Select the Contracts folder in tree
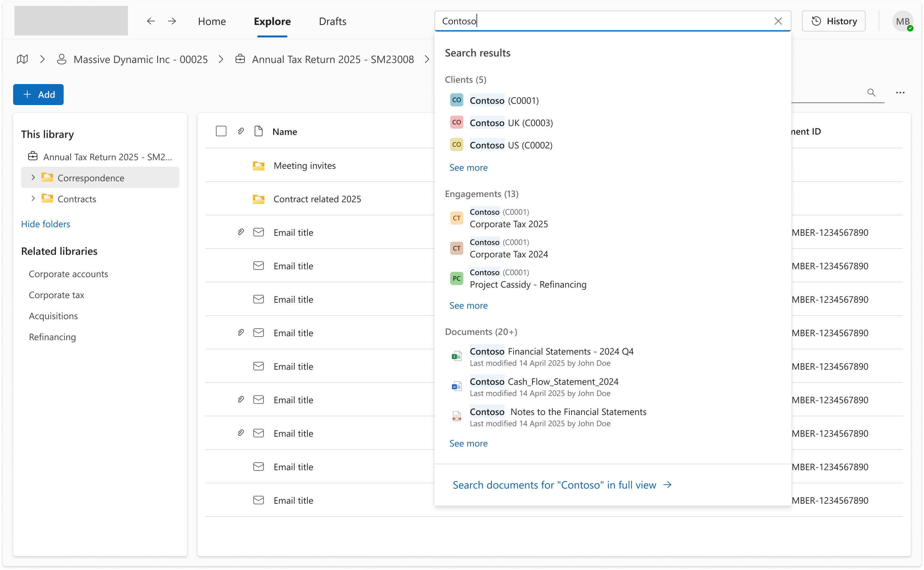Viewport: 924px width, 570px height. pyautogui.click(x=76, y=199)
